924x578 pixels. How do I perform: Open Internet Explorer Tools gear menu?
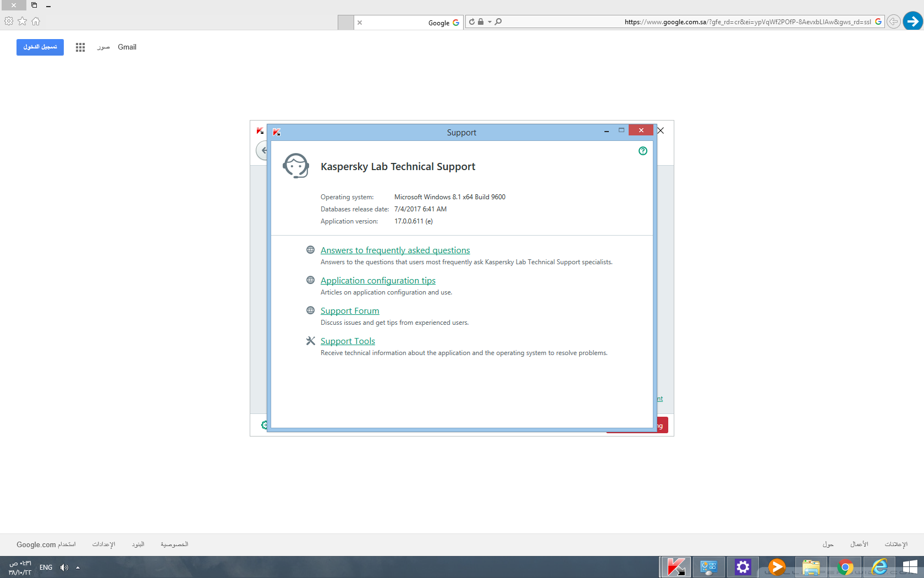tap(9, 21)
